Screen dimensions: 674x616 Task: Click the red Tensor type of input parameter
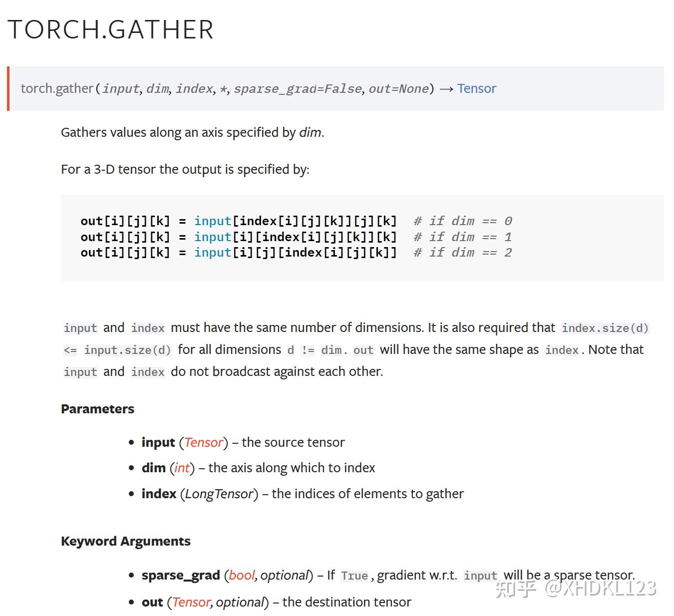(x=203, y=442)
